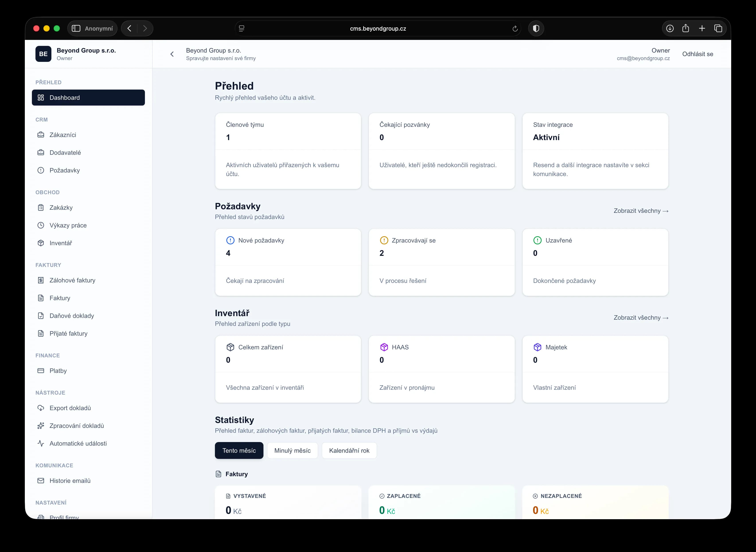Open Daňové doklady under Faktury
Screen dimensions: 756x552
click(72, 315)
